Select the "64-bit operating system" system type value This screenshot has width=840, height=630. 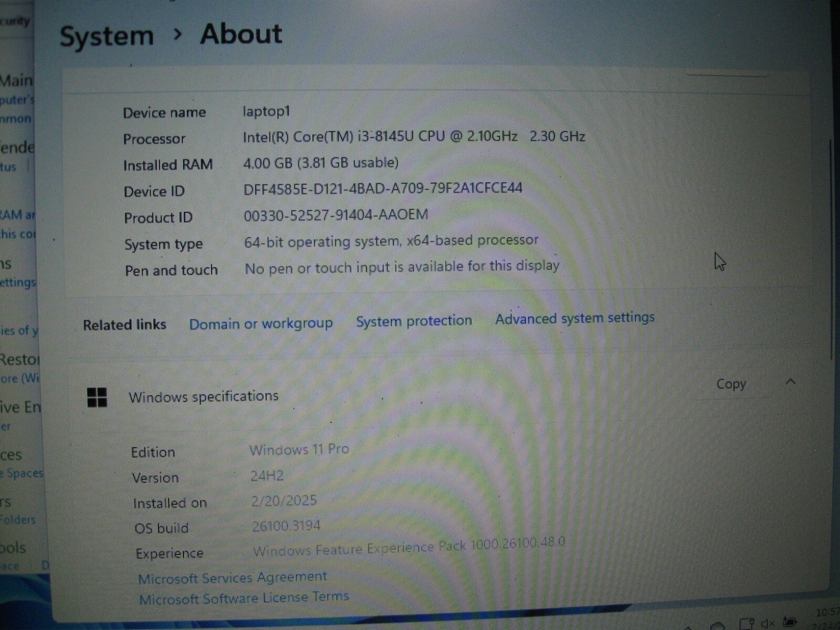(x=391, y=241)
